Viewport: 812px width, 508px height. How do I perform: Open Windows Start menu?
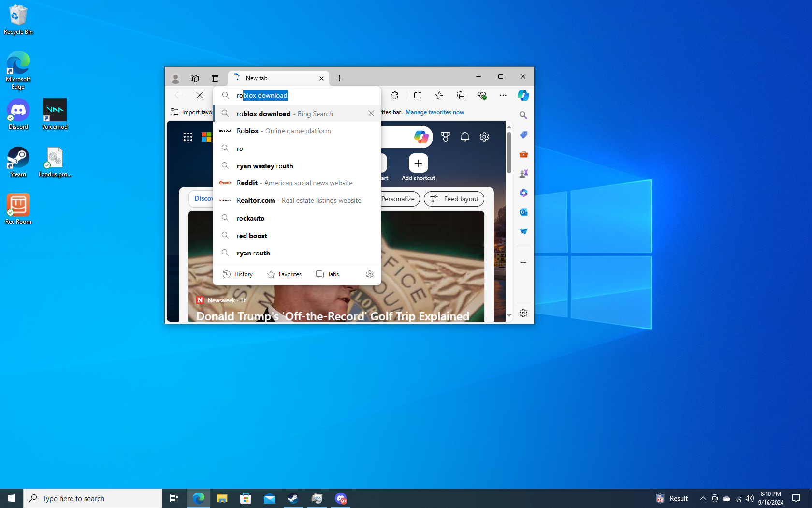tap(12, 498)
